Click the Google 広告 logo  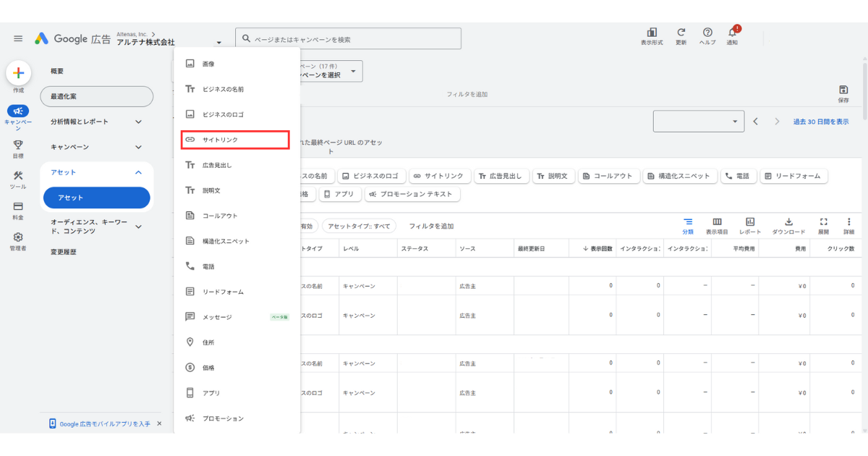click(x=74, y=39)
